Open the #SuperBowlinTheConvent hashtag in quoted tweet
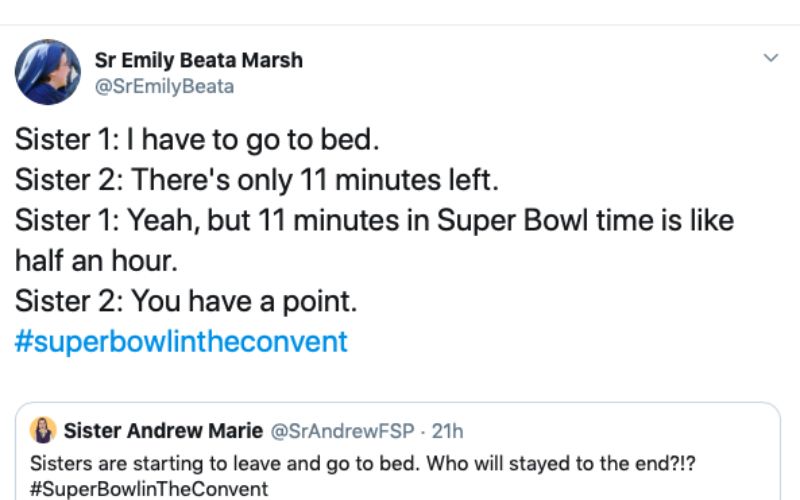Viewport: 800px width, 500px height. (x=149, y=489)
